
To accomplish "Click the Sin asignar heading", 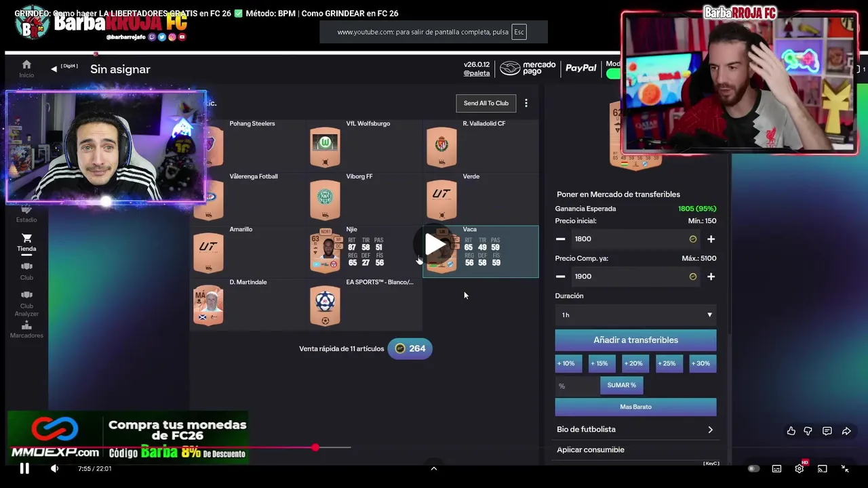I will [x=120, y=69].
